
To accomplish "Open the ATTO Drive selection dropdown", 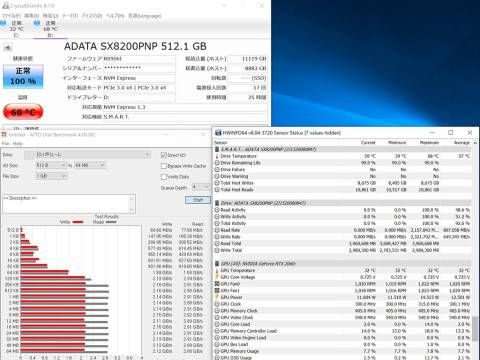I will [x=87, y=155].
